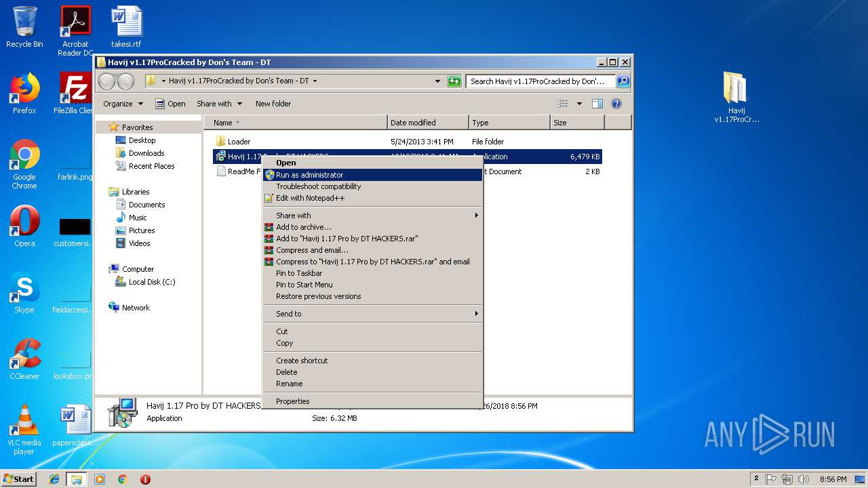This screenshot has height=488, width=868.
Task: Open Windows Media Player taskbar icon
Action: point(100,479)
